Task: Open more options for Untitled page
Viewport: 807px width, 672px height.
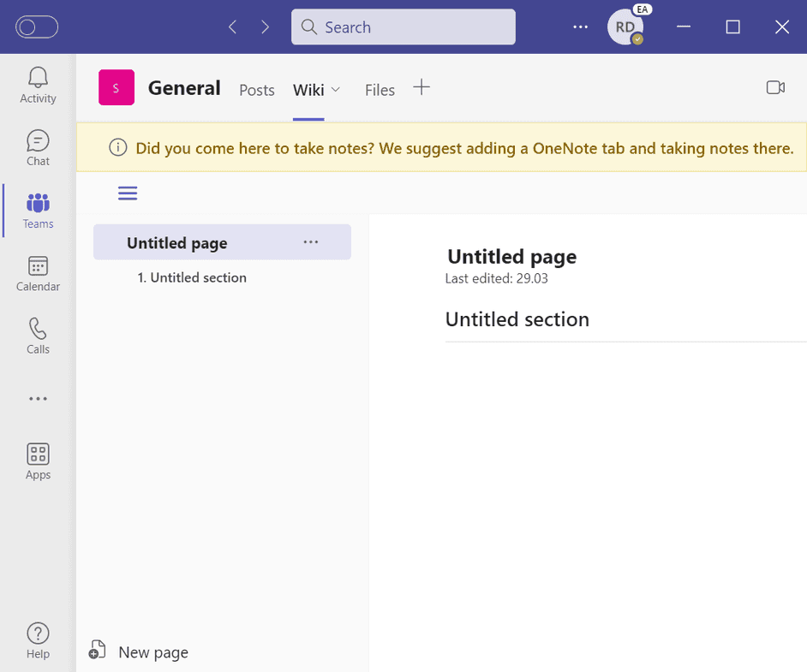Action: (311, 242)
